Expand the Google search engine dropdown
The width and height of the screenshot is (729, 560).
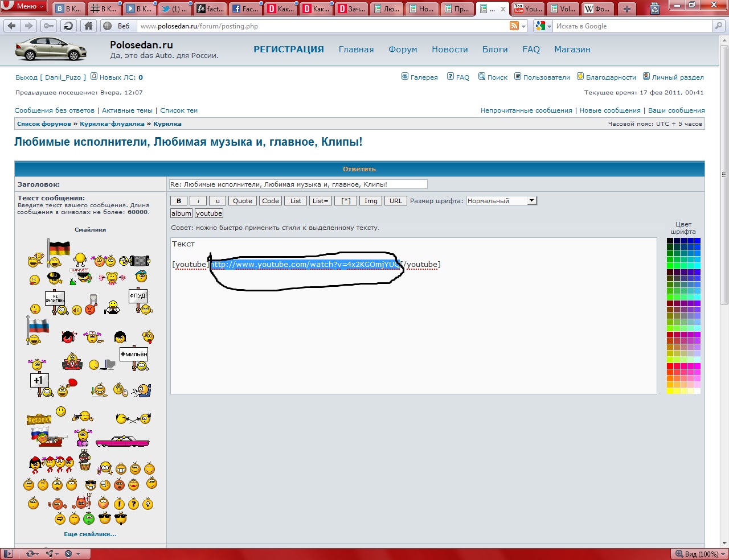point(542,26)
